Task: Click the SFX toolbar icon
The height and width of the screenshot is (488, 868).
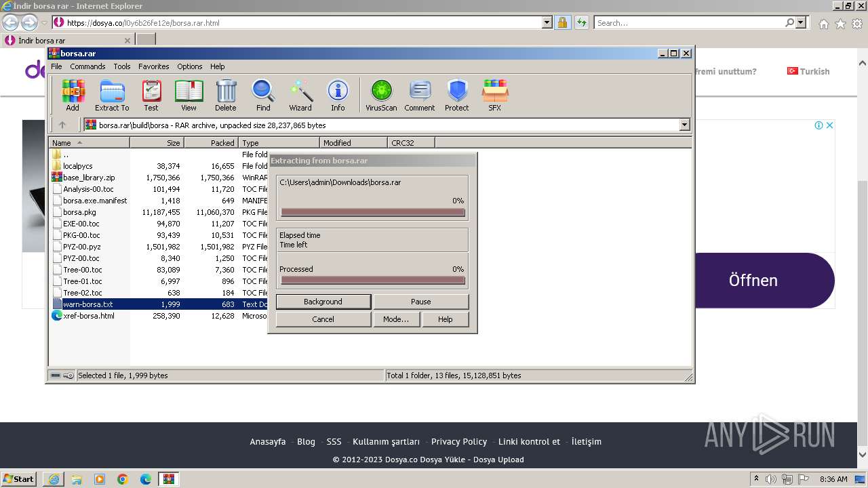Action: pyautogui.click(x=495, y=96)
